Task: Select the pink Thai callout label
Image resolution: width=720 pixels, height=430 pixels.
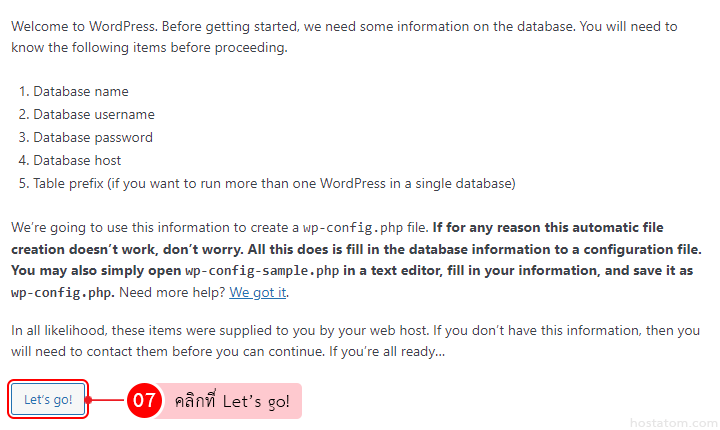Action: (x=231, y=401)
